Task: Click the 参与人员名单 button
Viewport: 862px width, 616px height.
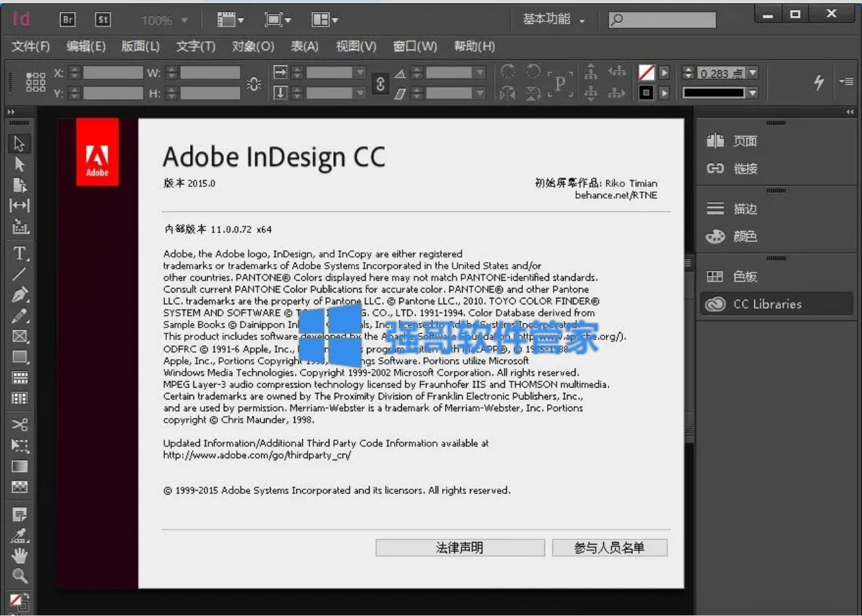Action: click(x=609, y=548)
